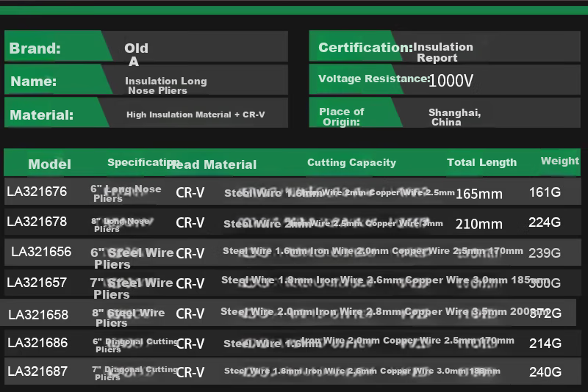Viewport: 588px width, 392px height.
Task: Select model LA321676 row cell
Action: pos(37,192)
